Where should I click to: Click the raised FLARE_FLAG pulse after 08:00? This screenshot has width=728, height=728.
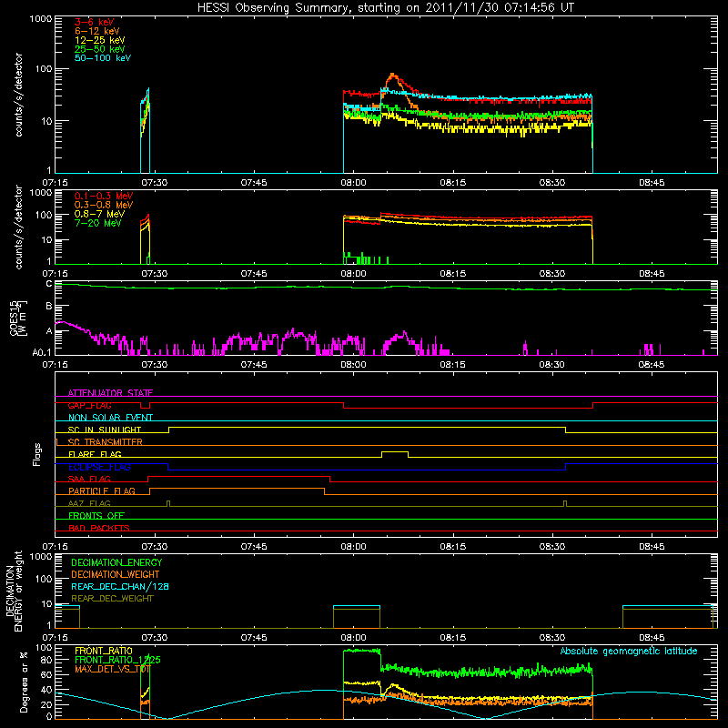(x=395, y=452)
